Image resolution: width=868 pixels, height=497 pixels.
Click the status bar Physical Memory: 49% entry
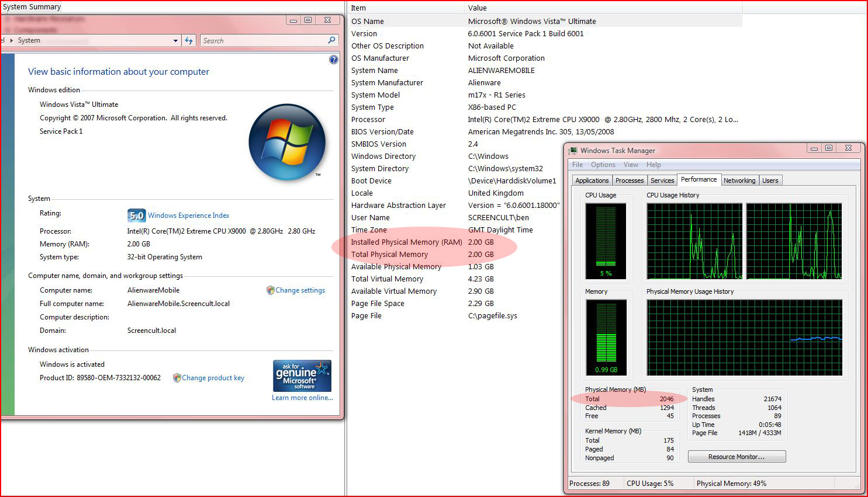click(x=731, y=484)
